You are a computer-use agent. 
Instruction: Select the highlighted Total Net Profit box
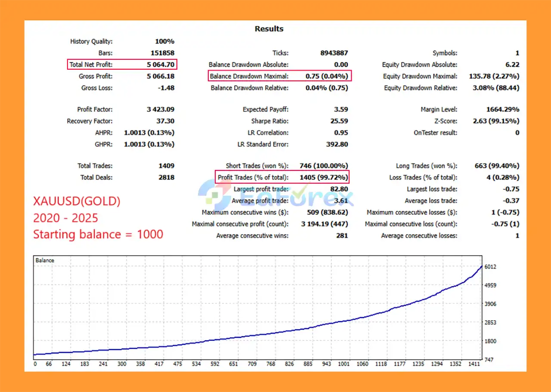point(122,65)
